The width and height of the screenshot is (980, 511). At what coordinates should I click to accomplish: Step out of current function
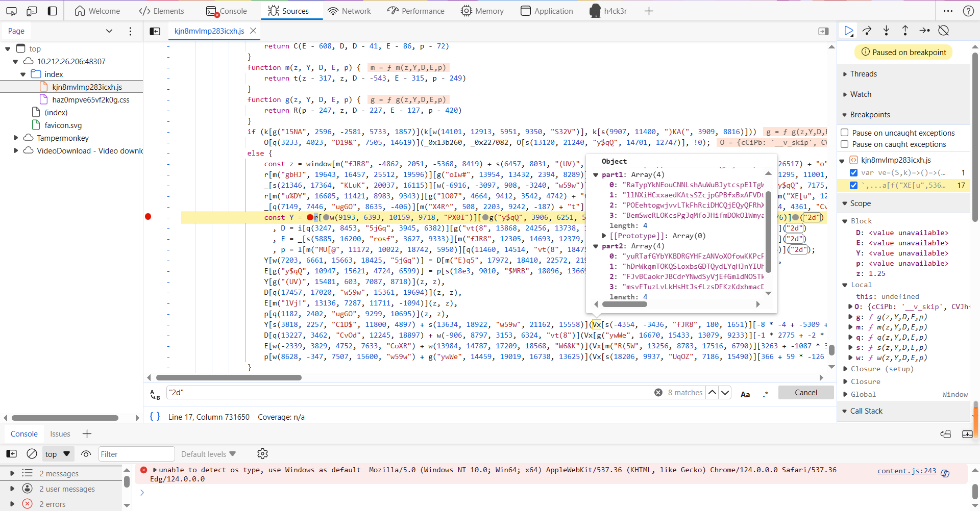point(905,31)
